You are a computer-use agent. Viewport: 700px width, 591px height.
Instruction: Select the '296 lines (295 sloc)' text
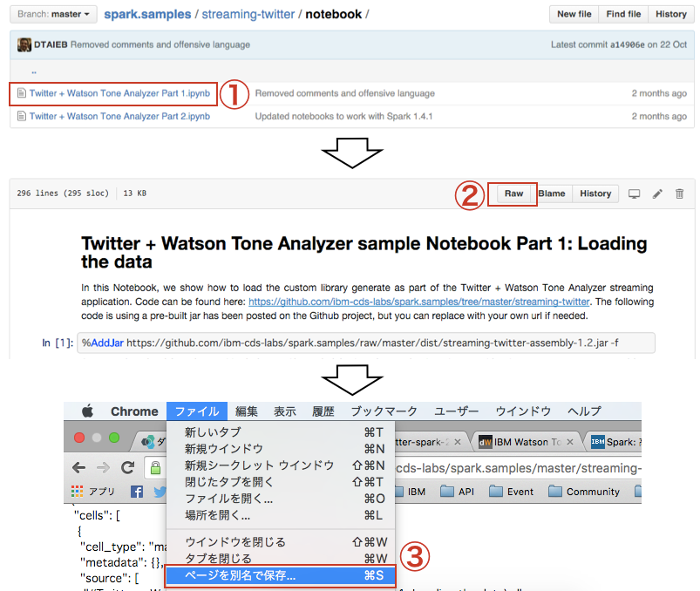tap(63, 194)
